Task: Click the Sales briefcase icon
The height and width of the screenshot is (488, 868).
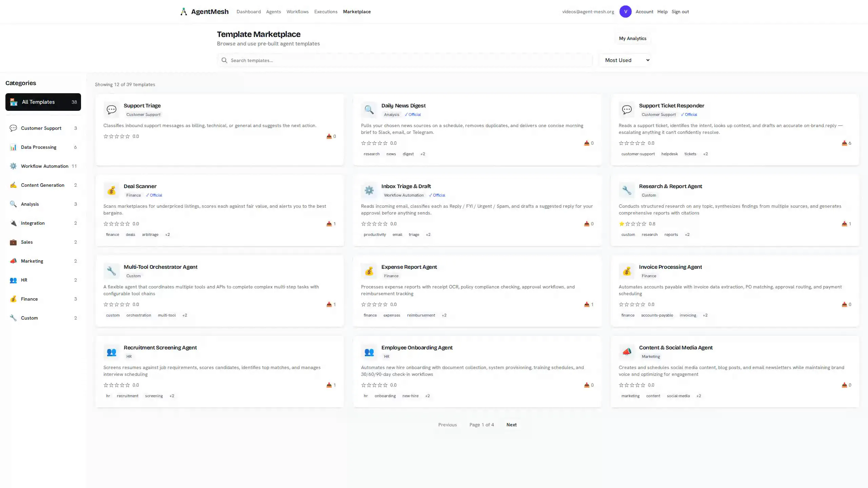Action: click(x=13, y=242)
